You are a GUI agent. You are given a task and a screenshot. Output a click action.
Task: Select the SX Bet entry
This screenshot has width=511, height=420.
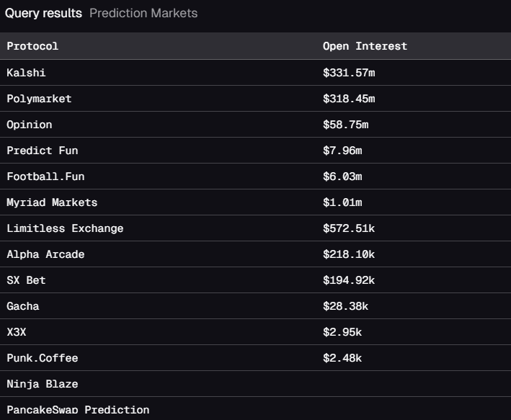pyautogui.click(x=26, y=280)
